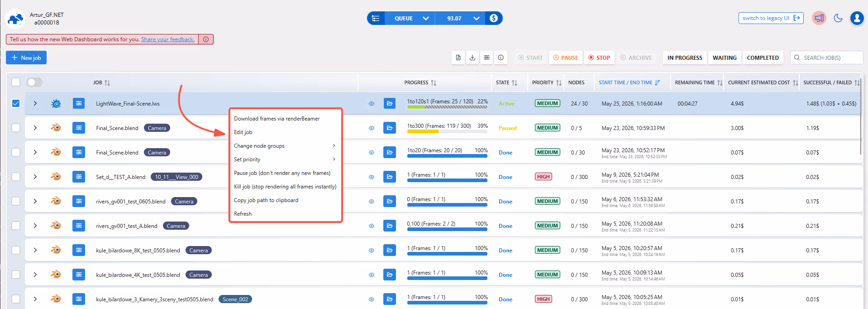Check the rivers_gv001_test_0605.blend checkbox
868x309 pixels.
[16, 201]
